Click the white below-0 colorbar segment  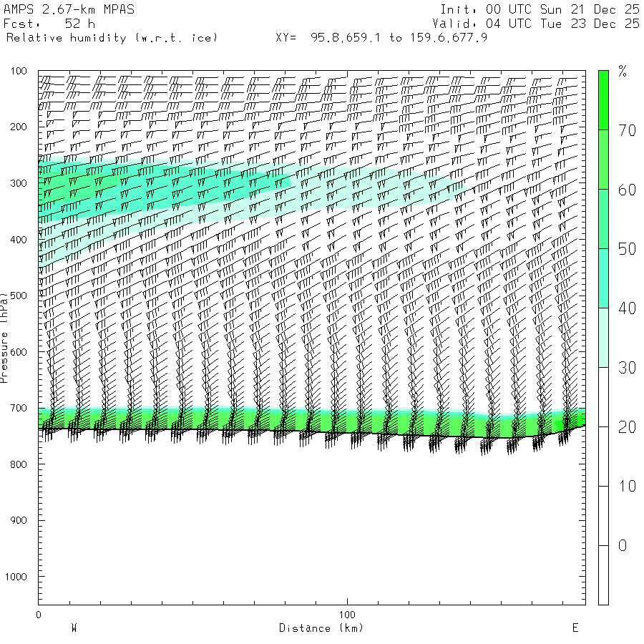click(x=603, y=575)
